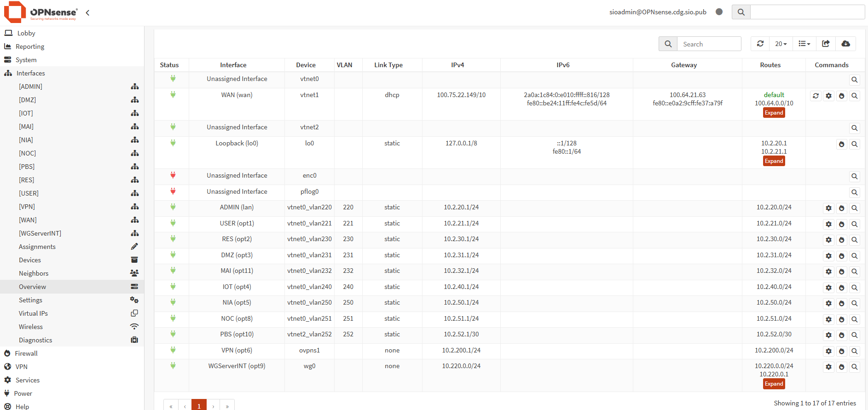The width and height of the screenshot is (868, 410).
Task: Open the Services menu
Action: pyautogui.click(x=72, y=380)
